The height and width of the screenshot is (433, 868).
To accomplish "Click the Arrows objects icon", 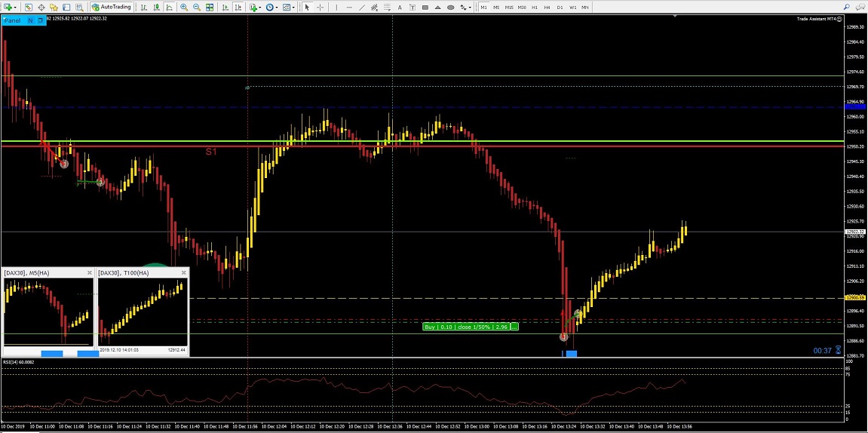I will (463, 8).
